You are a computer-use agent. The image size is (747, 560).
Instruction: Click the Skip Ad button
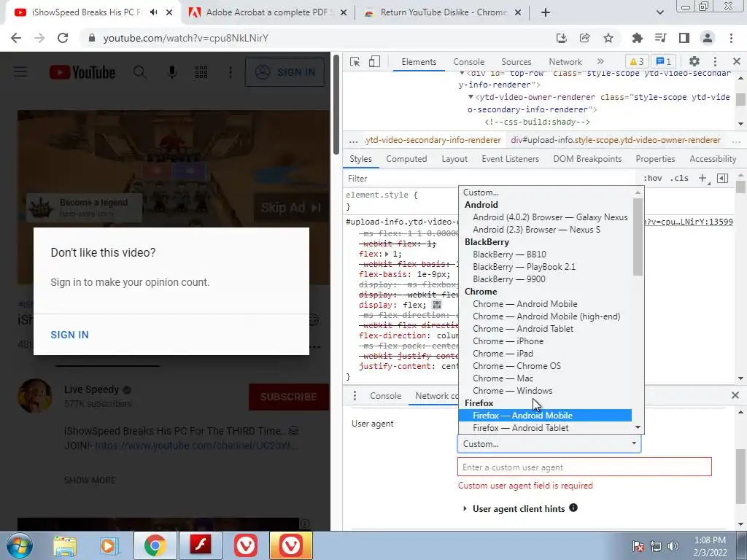coord(290,208)
